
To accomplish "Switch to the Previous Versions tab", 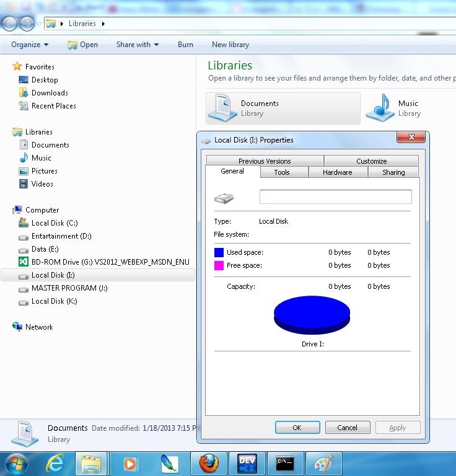I will (265, 161).
